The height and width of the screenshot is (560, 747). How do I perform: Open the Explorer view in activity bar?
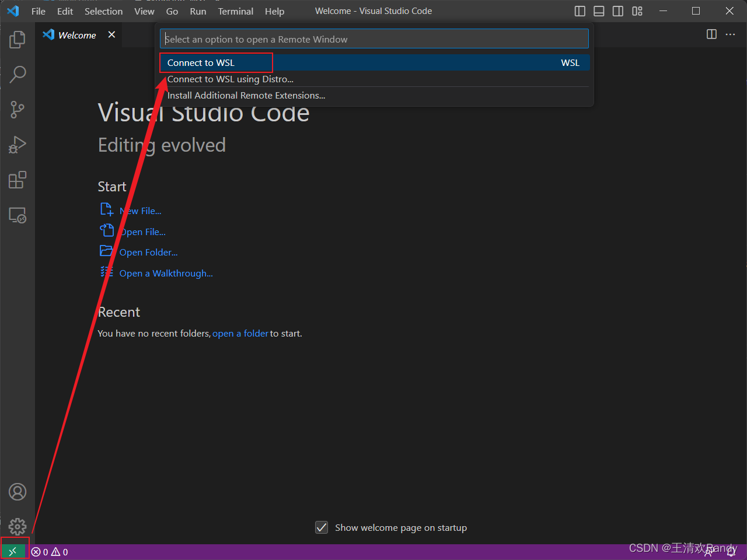pos(18,40)
